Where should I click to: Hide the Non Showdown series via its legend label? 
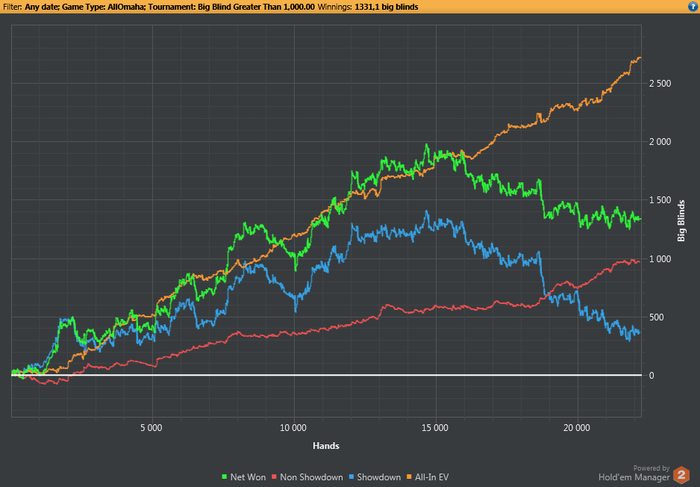click(312, 477)
